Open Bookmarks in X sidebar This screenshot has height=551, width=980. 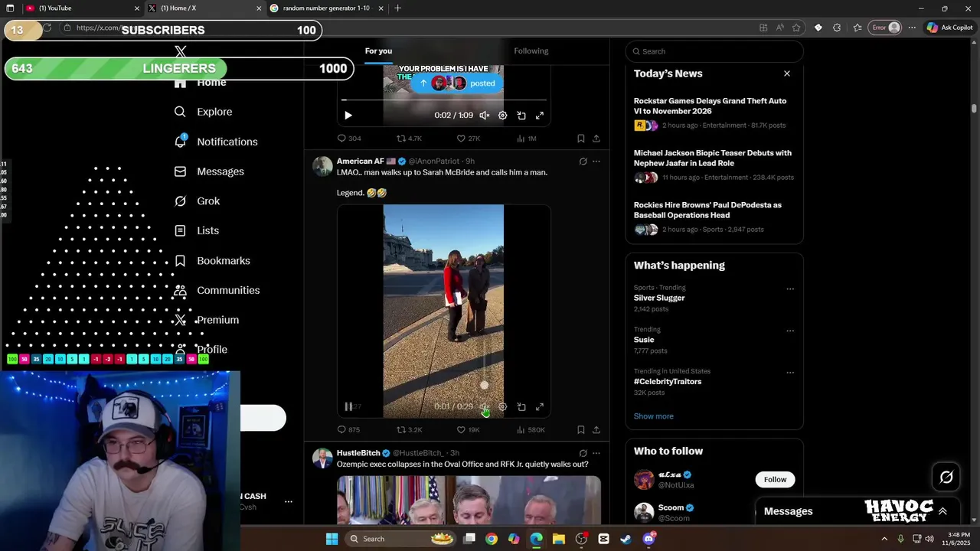coord(212,260)
